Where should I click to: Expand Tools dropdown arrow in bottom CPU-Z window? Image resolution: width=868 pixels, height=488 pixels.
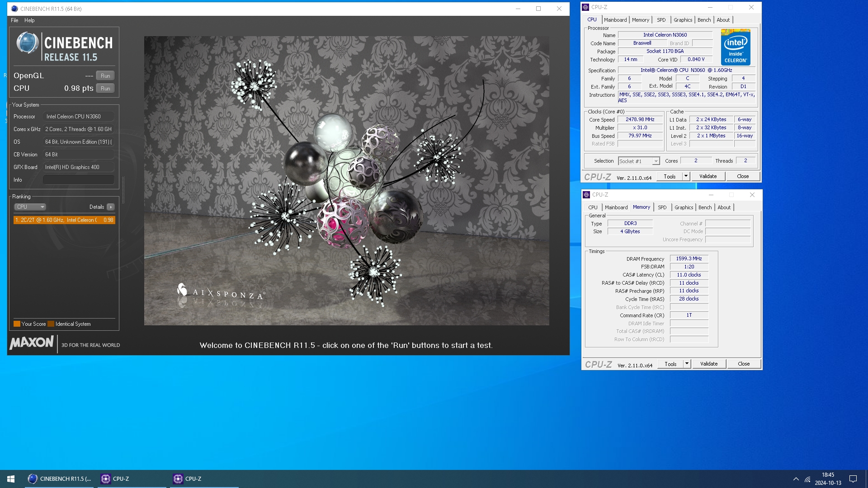687,364
